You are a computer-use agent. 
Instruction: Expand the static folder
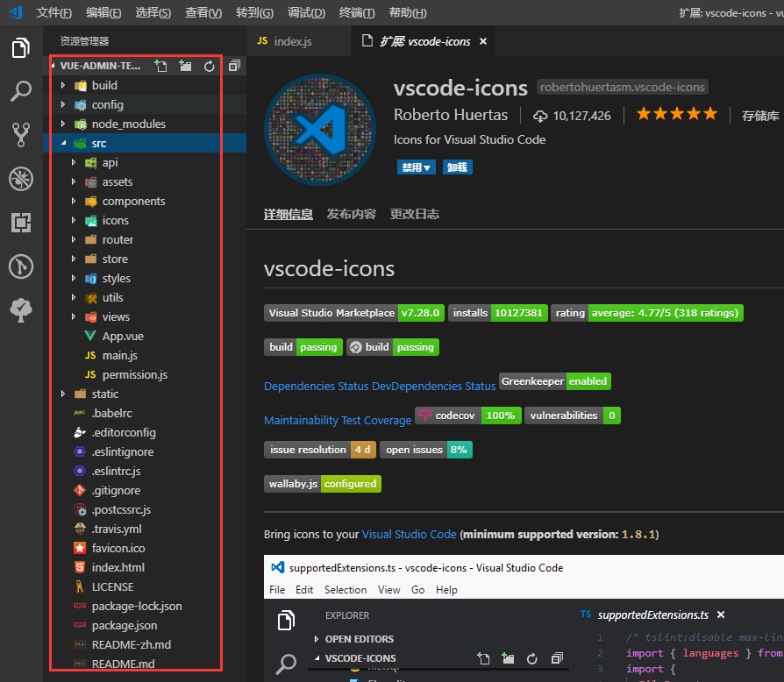tap(63, 394)
